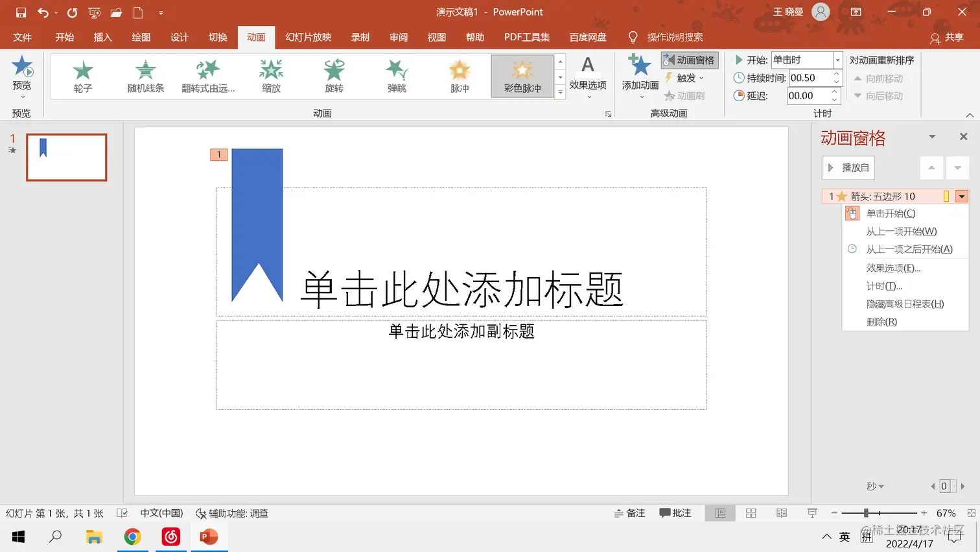Collapse the ribbon with the chevron
Image resolution: width=980 pixels, height=552 pixels.
click(x=970, y=115)
